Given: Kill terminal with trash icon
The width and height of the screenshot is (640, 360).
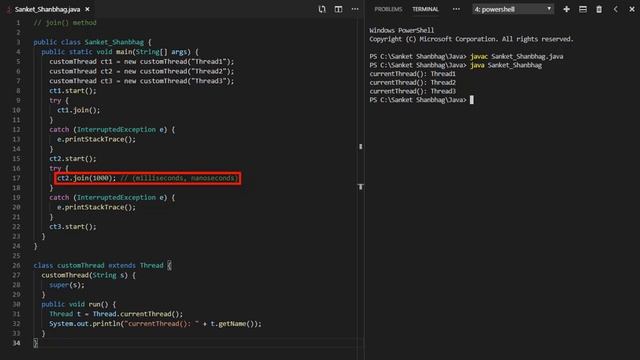Looking at the screenshot, I should pyautogui.click(x=599, y=9).
